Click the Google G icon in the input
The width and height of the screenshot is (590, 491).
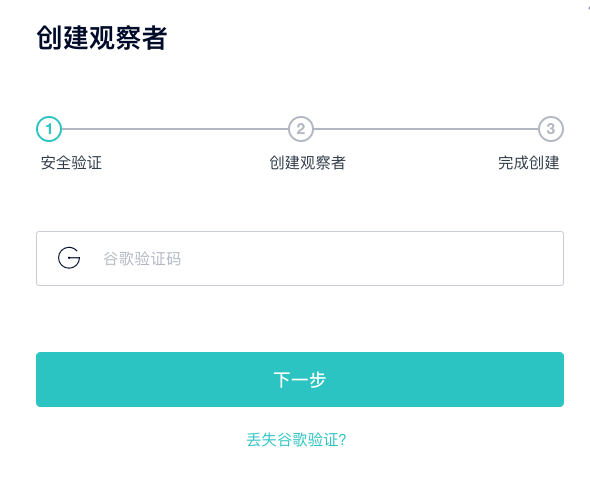[x=69, y=258]
